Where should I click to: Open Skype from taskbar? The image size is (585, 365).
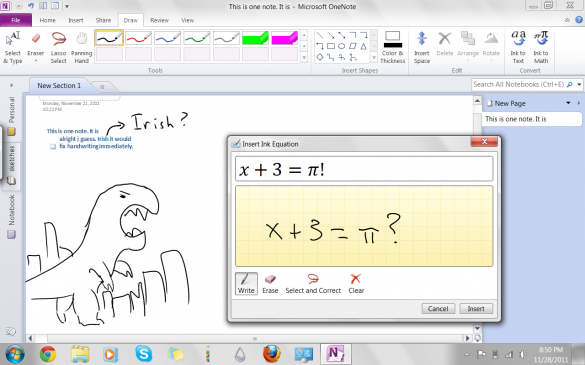point(144,354)
